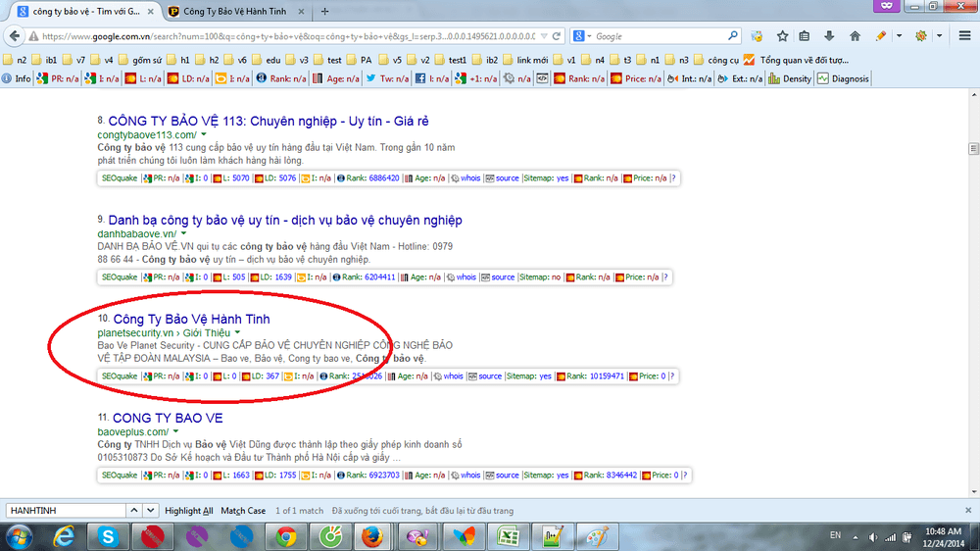Viewport: 980px width, 551px height.
Task: Open 'Danh bạ công ty bảo vệ uy tín' result
Action: (285, 221)
